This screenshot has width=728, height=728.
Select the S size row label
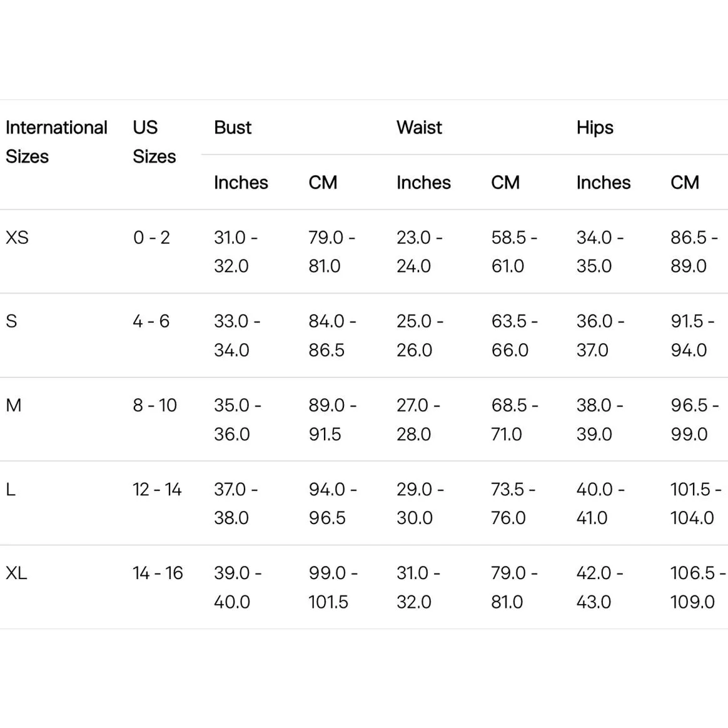(11, 321)
